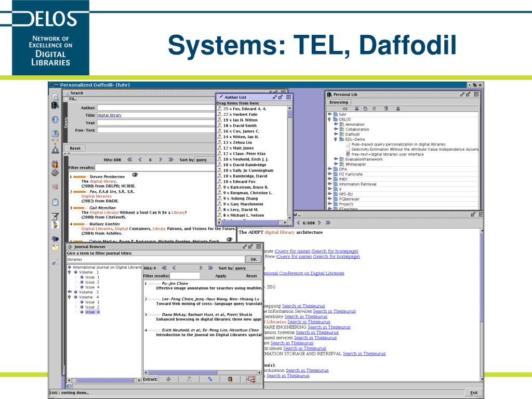Open the pen-and-paper icon in the sidebar
Image resolution: width=532 pixels, height=399 pixels.
[x=55, y=216]
